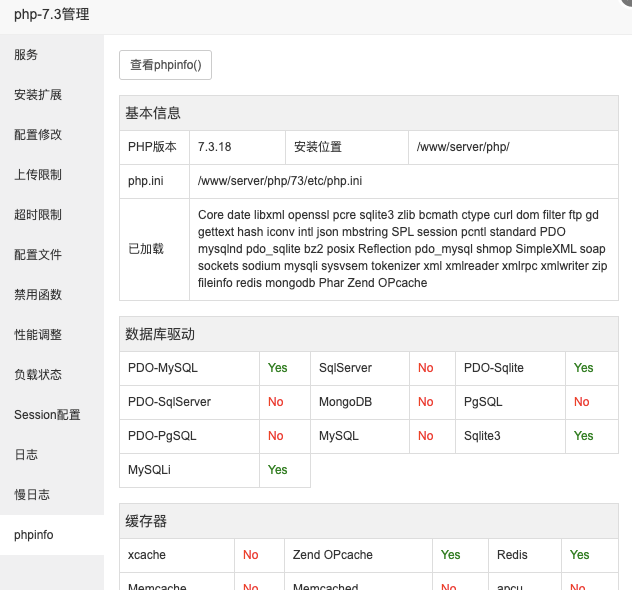Open 性能调整 tab

38,335
